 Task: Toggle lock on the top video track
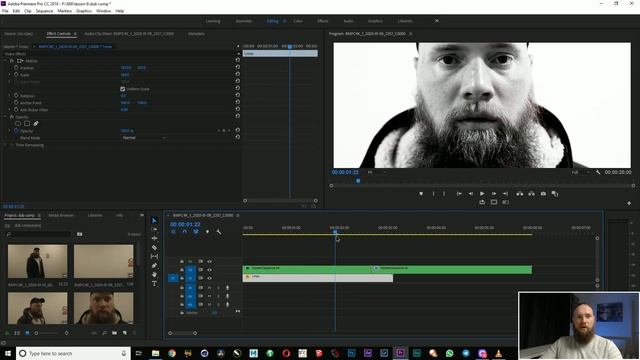(x=182, y=261)
